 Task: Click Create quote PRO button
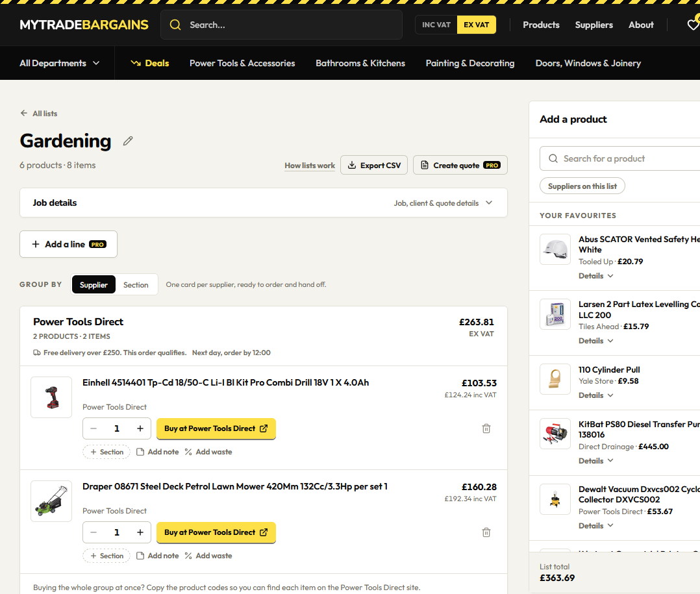(460, 165)
